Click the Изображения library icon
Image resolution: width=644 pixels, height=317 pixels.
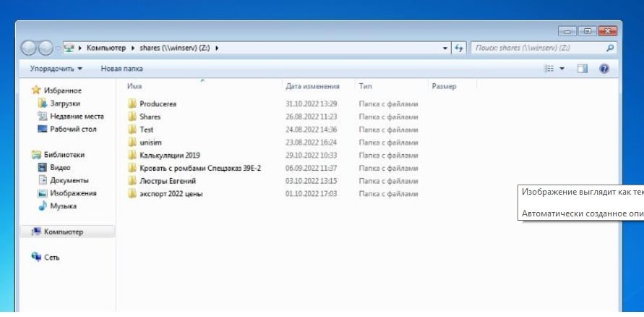[x=43, y=193]
